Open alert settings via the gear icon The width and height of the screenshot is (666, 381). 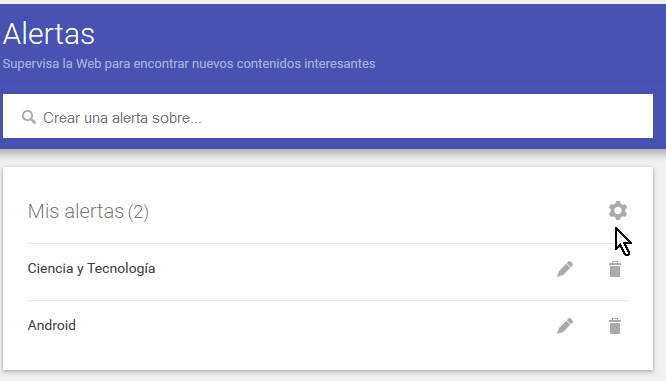(618, 211)
